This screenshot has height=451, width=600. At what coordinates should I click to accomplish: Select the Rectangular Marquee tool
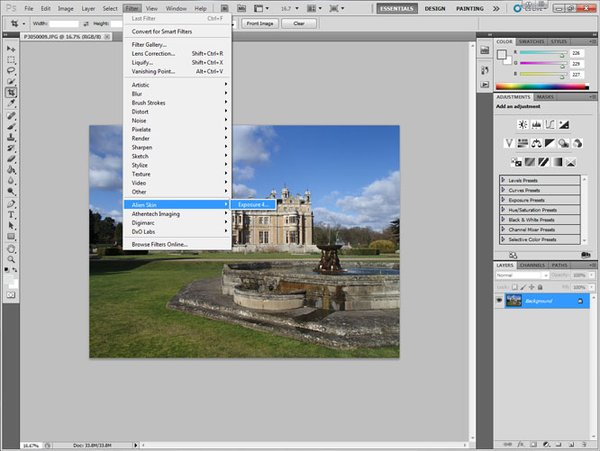pos(10,59)
